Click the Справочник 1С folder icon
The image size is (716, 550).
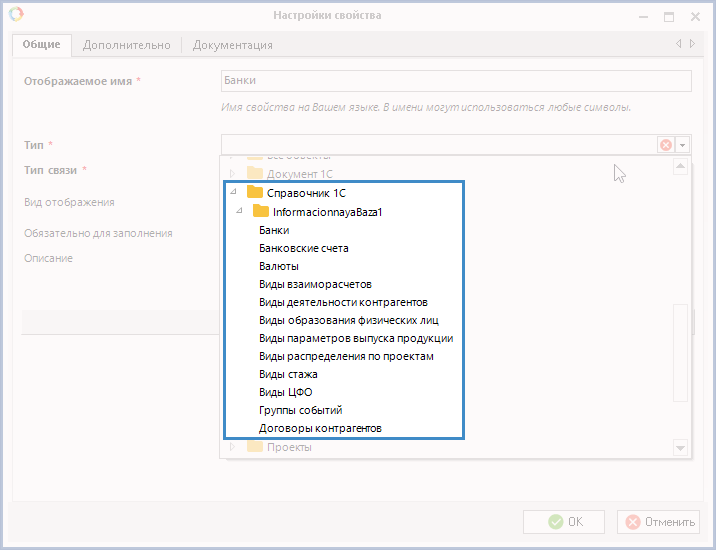pyautogui.click(x=255, y=192)
